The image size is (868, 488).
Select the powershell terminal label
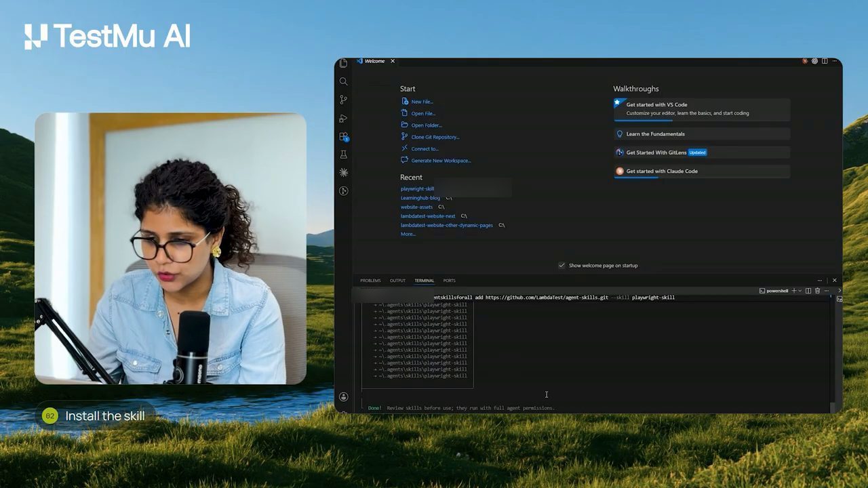774,291
